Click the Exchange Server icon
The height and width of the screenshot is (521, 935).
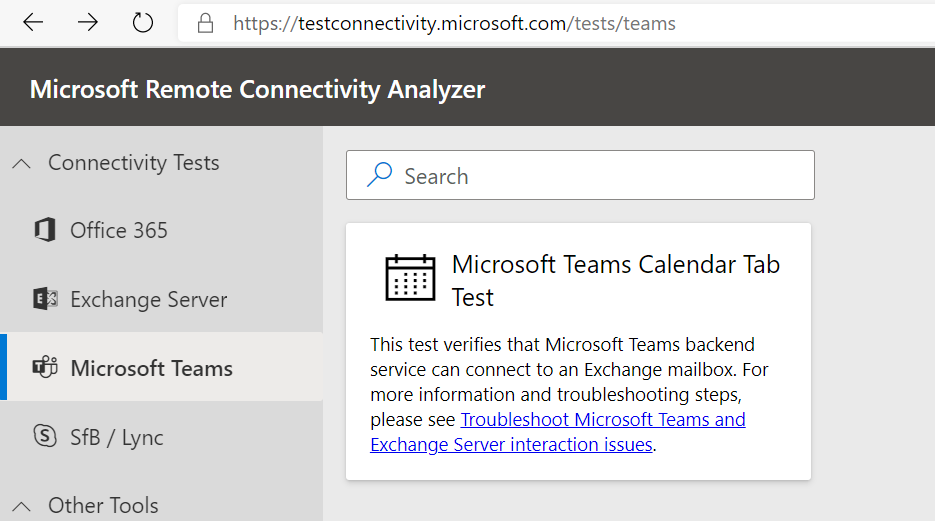(x=44, y=299)
